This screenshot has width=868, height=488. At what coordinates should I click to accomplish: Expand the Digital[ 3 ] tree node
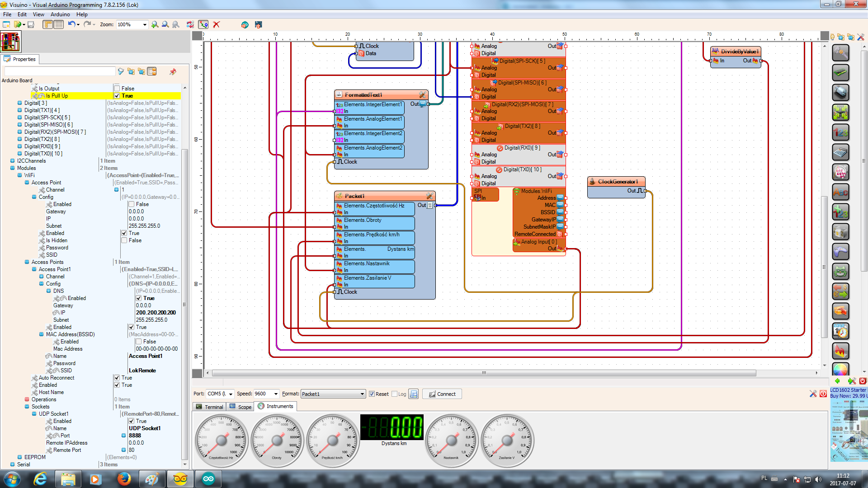pos(19,103)
